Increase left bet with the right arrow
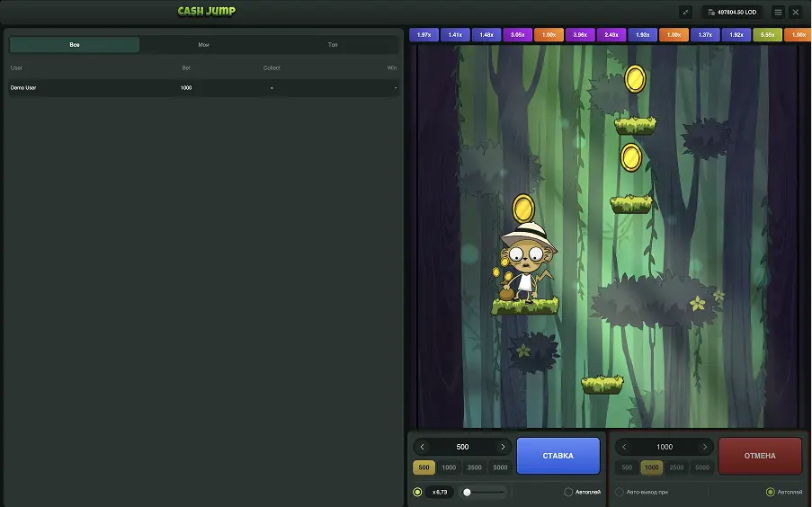812x507 pixels. 503,447
